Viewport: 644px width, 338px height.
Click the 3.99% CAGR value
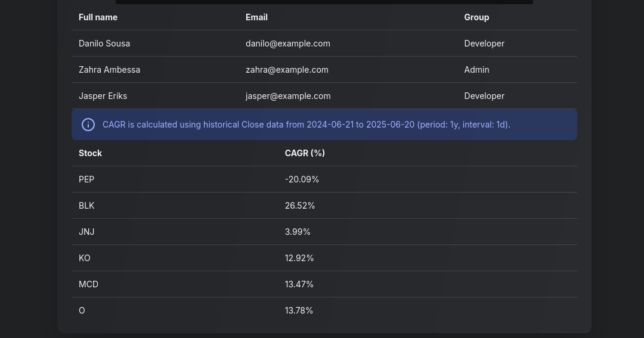coord(298,232)
